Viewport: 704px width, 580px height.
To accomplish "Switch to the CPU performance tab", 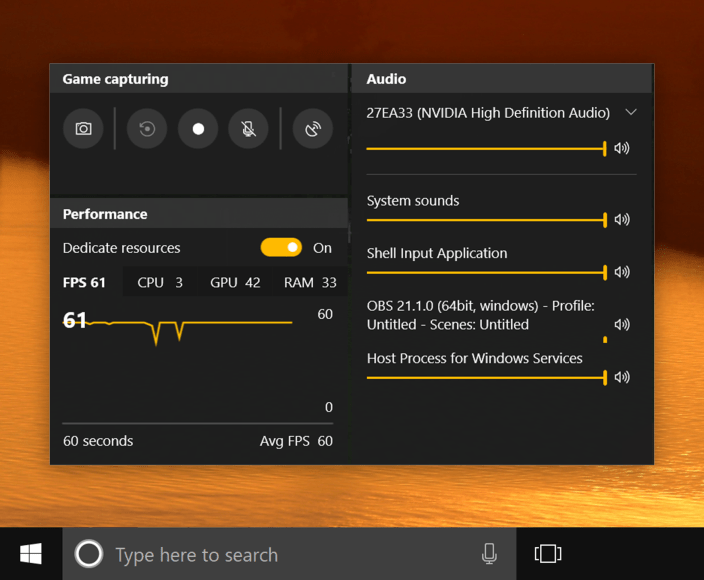I will [x=160, y=283].
